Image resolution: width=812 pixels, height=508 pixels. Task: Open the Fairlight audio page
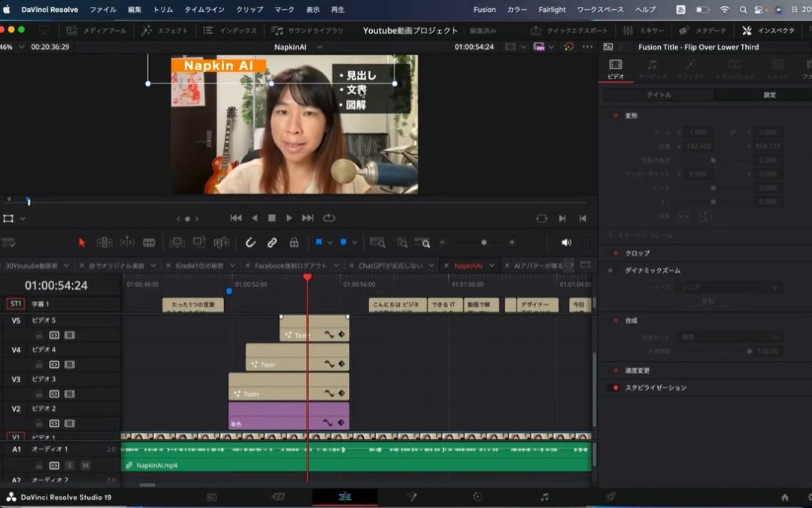[x=551, y=9]
